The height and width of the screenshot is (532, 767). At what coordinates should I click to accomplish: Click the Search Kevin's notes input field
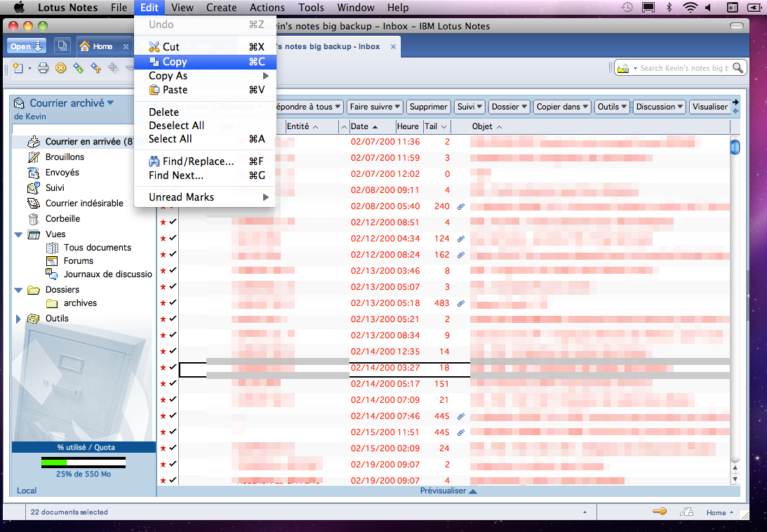click(x=683, y=68)
